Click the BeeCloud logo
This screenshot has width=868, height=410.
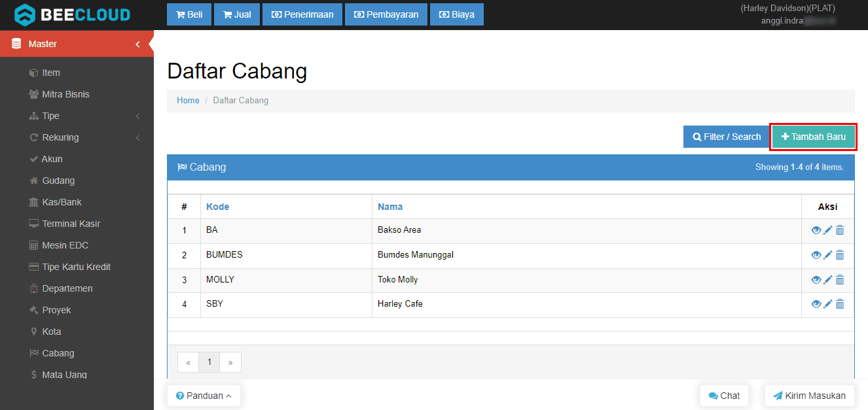73,14
